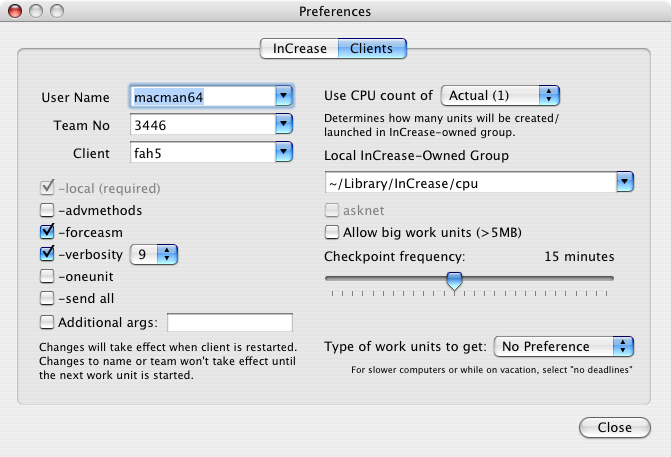
Task: Open the Client combo box arrow
Action: pyautogui.click(x=284, y=152)
